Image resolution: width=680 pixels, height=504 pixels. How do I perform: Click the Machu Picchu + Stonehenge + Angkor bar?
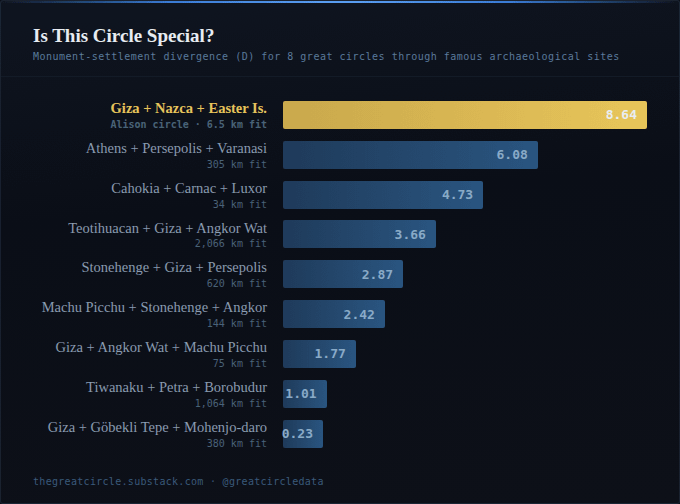(x=333, y=314)
